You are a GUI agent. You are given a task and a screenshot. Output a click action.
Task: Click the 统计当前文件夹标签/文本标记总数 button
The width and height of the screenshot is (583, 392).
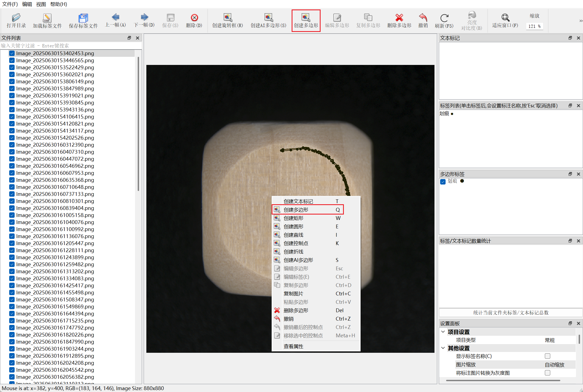[x=510, y=312]
